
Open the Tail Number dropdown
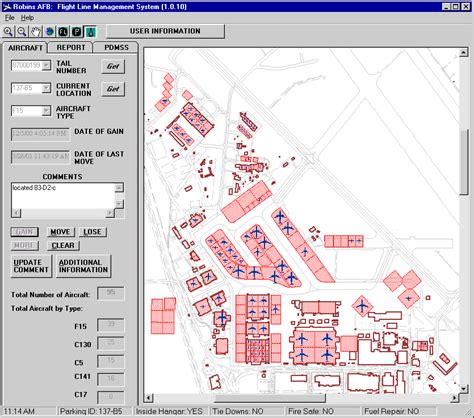click(x=46, y=65)
